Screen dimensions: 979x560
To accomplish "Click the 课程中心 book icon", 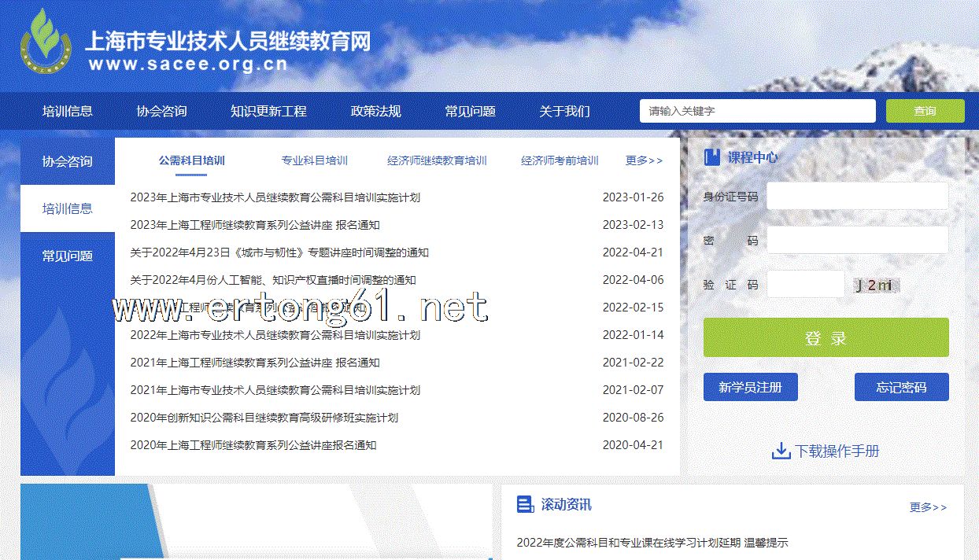I will pyautogui.click(x=711, y=157).
